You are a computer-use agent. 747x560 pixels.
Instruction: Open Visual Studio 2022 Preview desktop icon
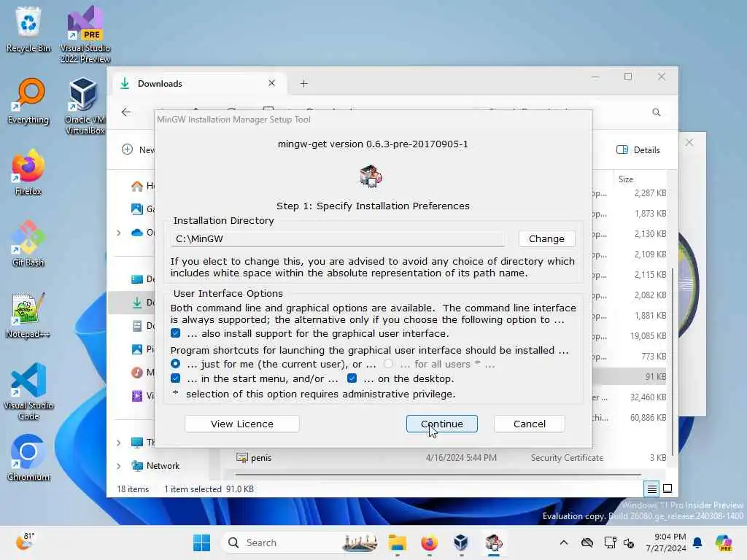(85, 34)
